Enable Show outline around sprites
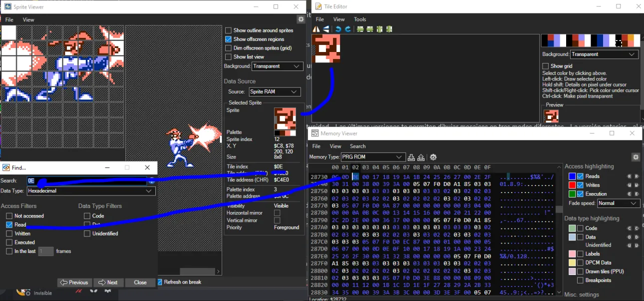Image resolution: width=644 pixels, height=301 pixels. (x=229, y=30)
